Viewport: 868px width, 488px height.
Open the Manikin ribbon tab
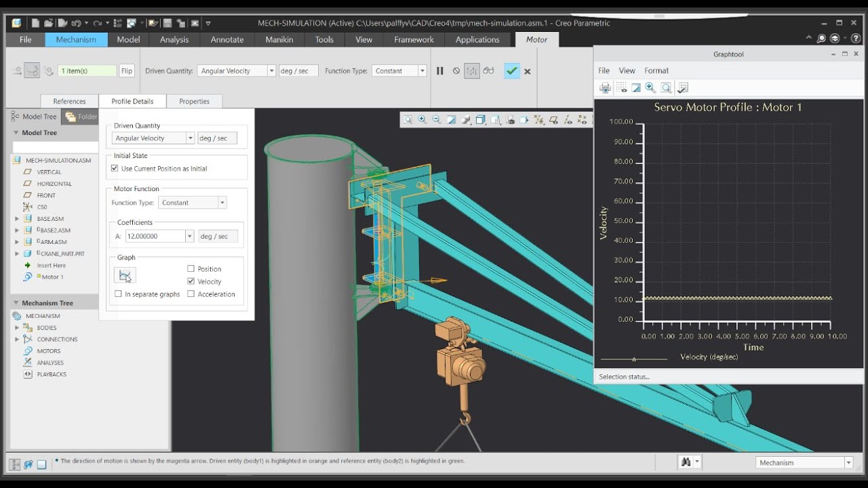coord(279,39)
